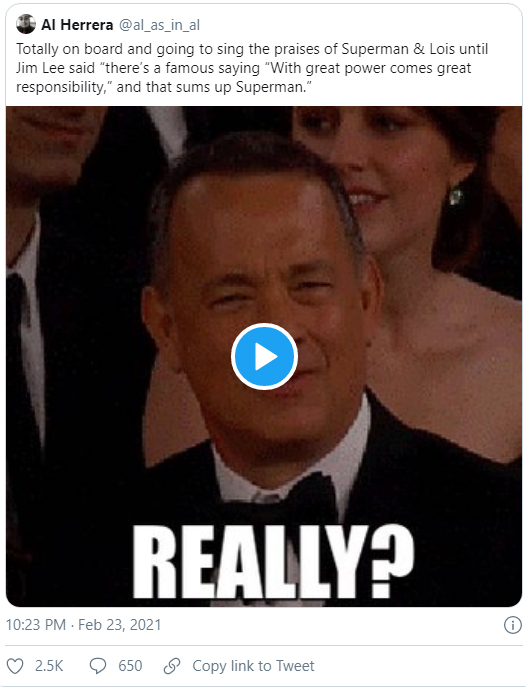Screen dimensions: 526x687
Task: Click the reply speech bubble icon
Action: (98, 666)
